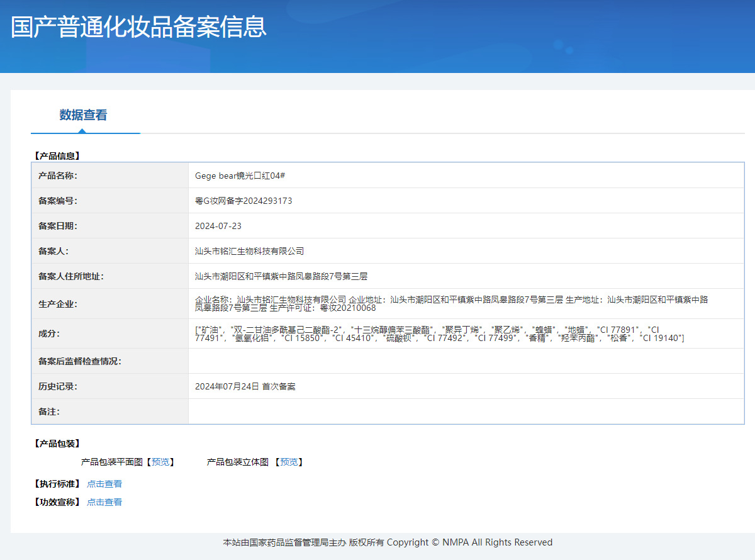Click the 产品名称 label cell
This screenshot has width=755, height=560.
tap(110, 176)
